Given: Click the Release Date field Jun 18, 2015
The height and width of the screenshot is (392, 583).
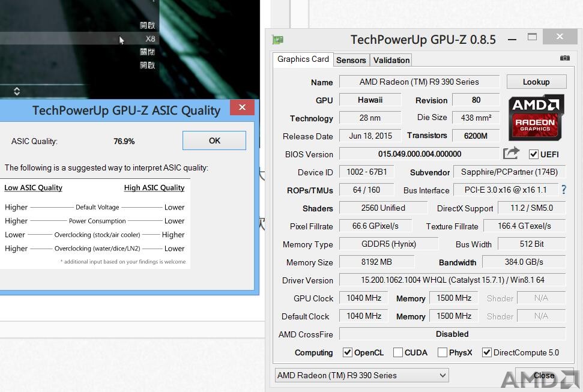Looking at the screenshot, I should click(370, 136).
